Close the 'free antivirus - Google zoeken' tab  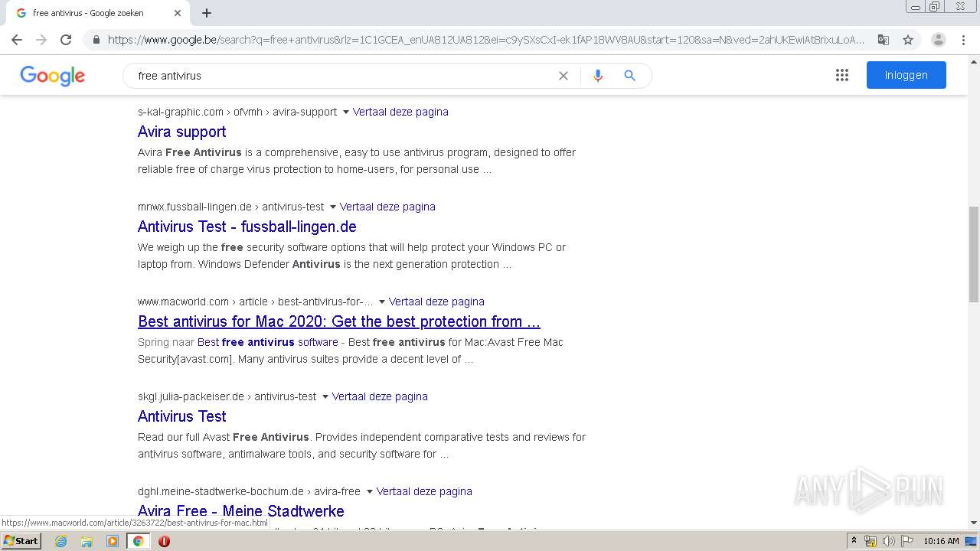(x=178, y=13)
